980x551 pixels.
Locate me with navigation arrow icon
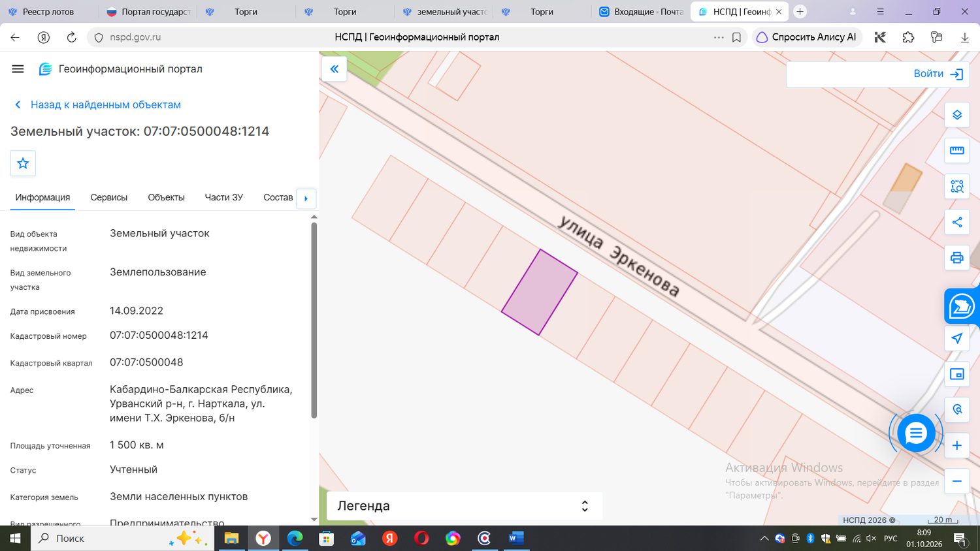coord(956,338)
